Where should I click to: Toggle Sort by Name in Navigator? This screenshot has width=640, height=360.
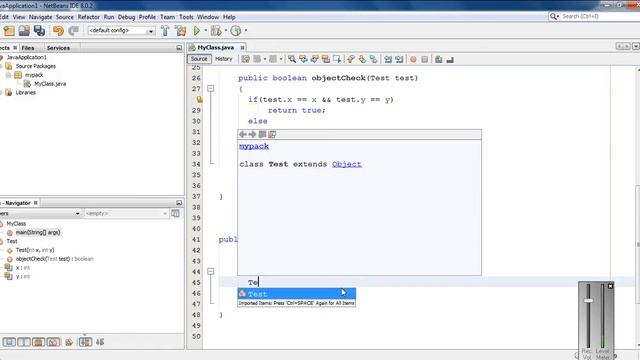(x=85, y=342)
